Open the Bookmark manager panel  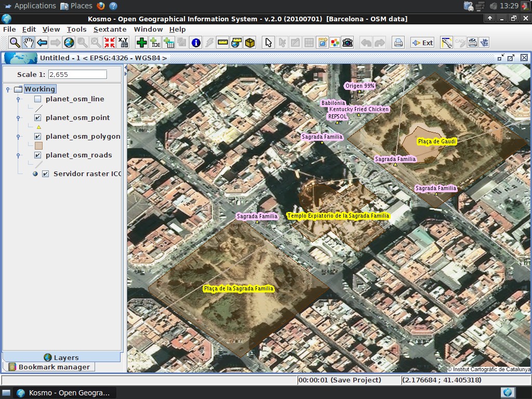coord(54,367)
